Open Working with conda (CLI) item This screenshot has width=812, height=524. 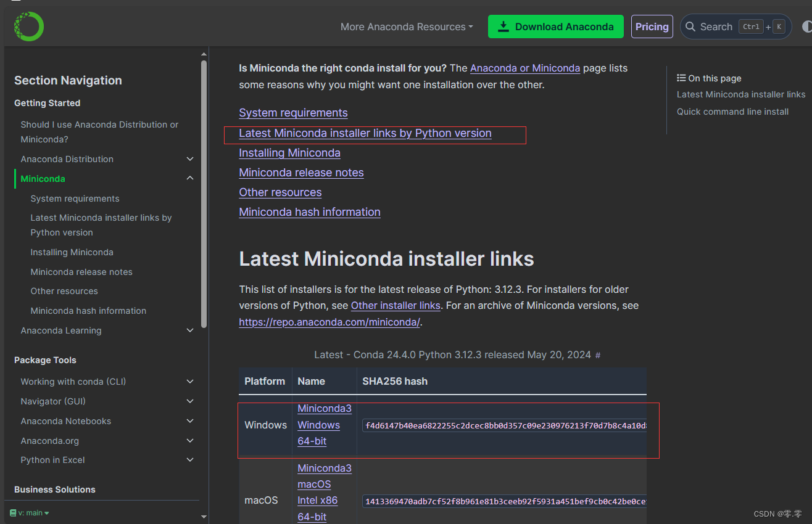click(73, 382)
